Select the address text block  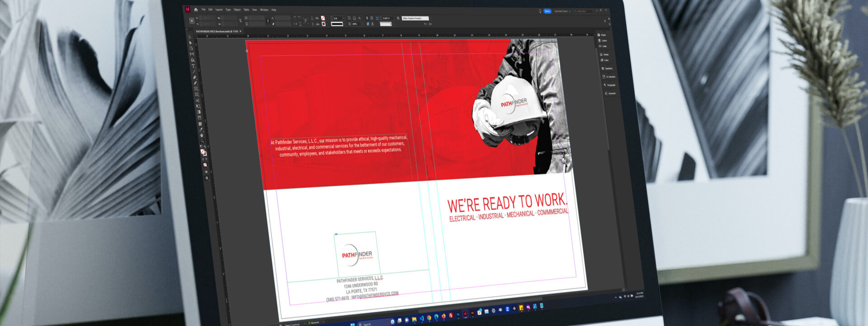(362, 288)
